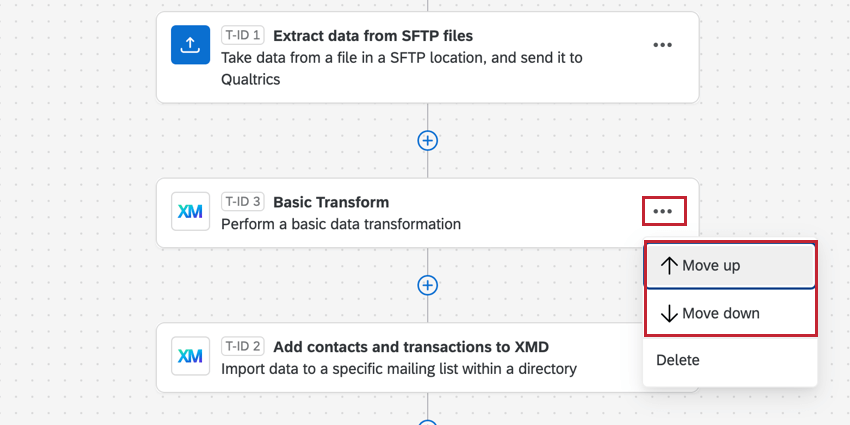Viewport: 850px width, 425px height.
Task: Click the down arrow icon beside Move down
Action: [669, 314]
